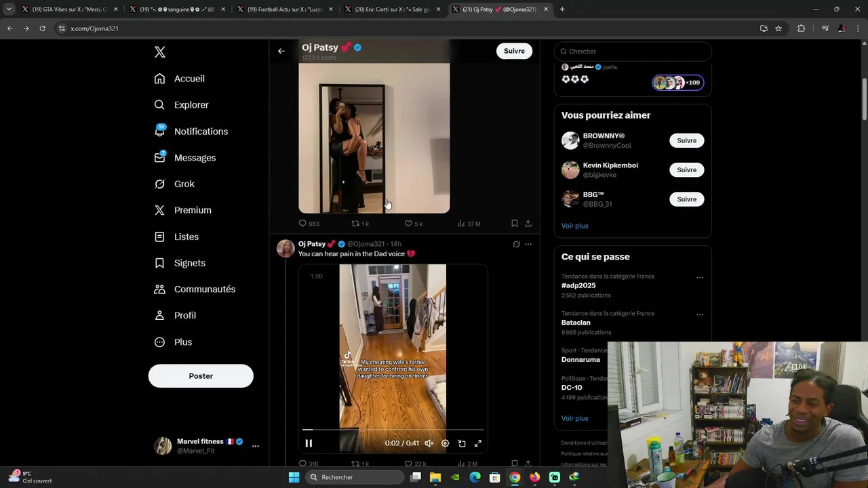Image resolution: width=868 pixels, height=488 pixels.
Task: Open the tab search dropdown
Action: pos(9,9)
